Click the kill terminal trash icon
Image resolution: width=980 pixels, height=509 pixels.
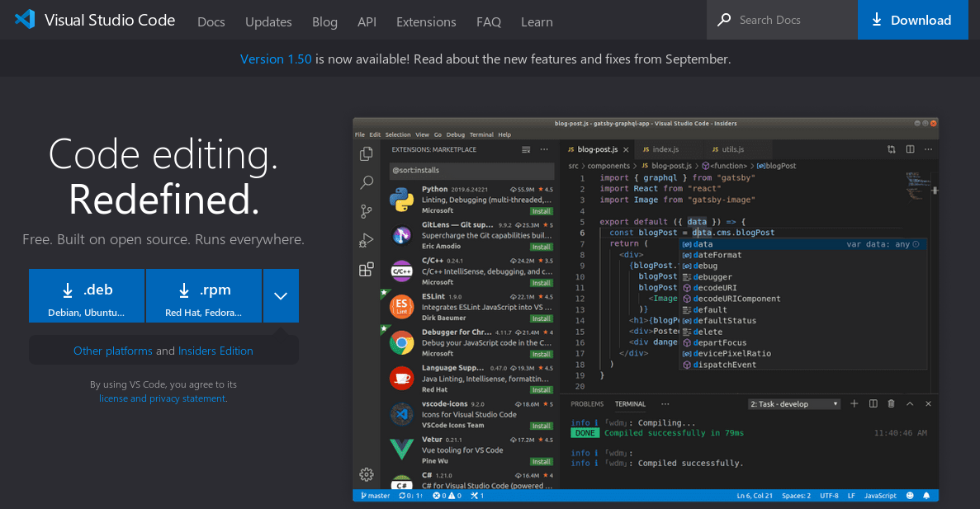click(x=892, y=403)
